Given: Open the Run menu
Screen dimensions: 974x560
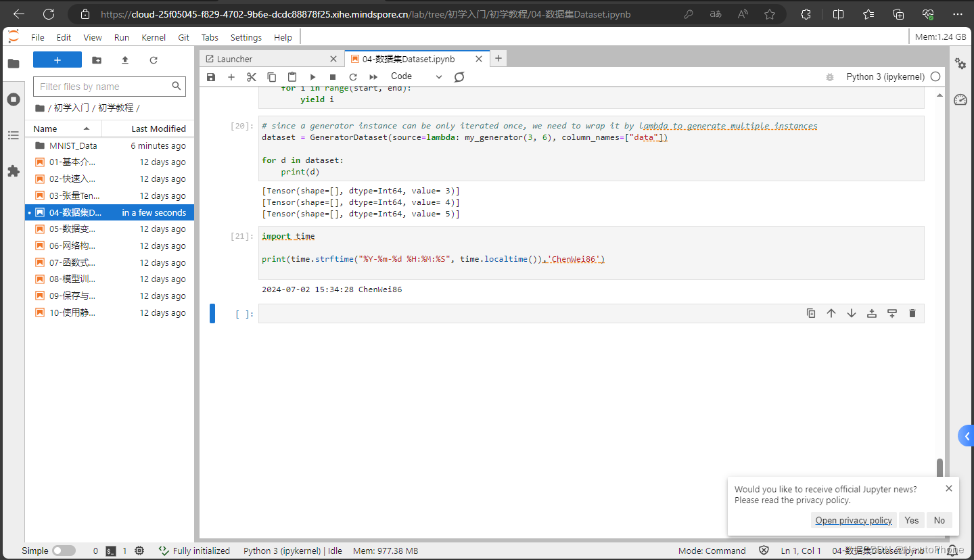Looking at the screenshot, I should tap(122, 37).
